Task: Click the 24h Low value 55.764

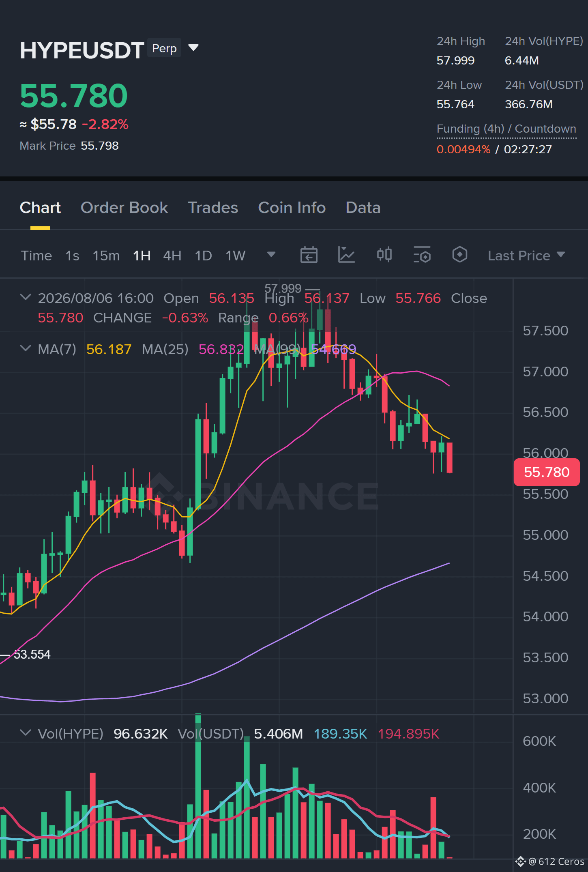Action: [455, 104]
